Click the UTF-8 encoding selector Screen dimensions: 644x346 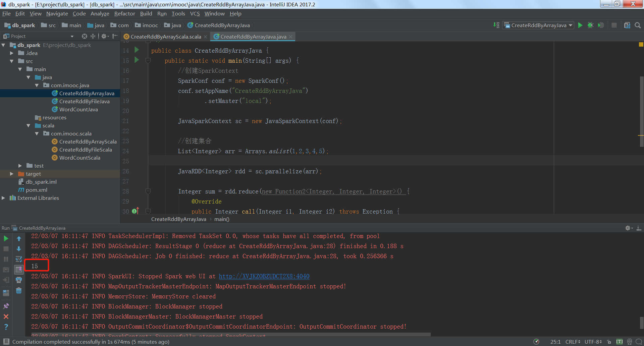click(593, 342)
